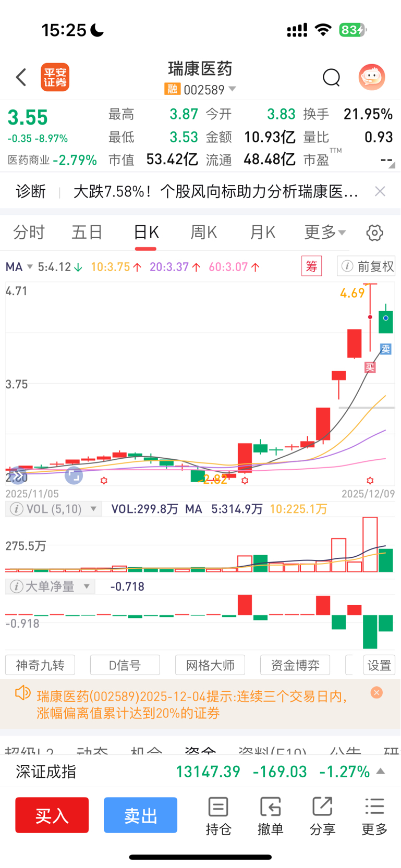401x868 pixels.
Task: Tap the back arrow icon
Action: [21, 77]
